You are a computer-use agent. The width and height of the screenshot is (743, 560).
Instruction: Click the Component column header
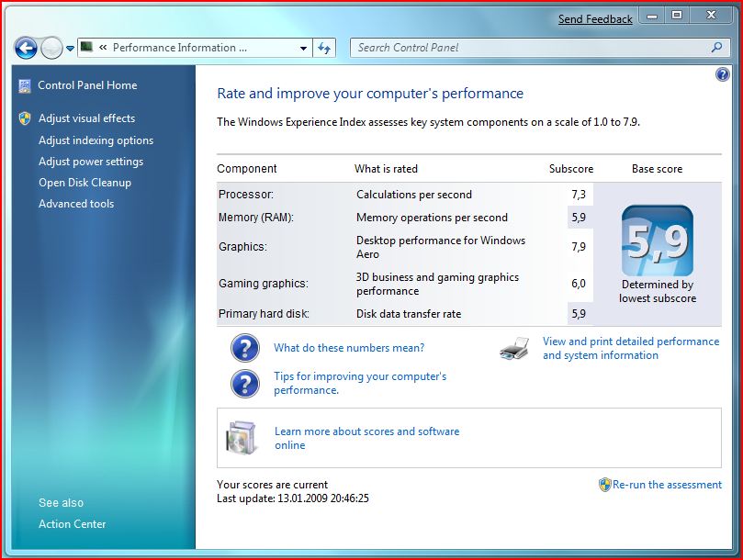247,169
